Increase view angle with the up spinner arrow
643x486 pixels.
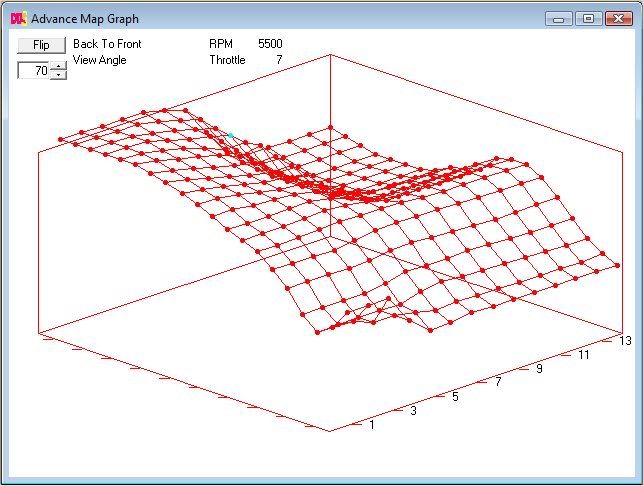[x=59, y=66]
